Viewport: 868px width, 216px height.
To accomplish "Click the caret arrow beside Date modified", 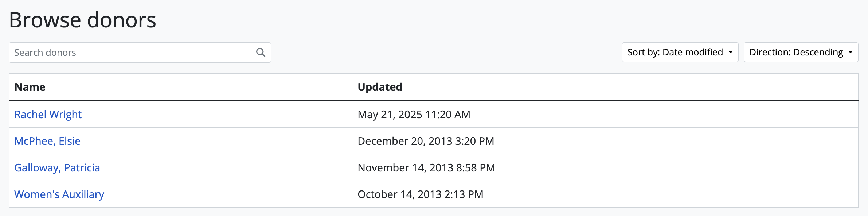I will point(731,53).
